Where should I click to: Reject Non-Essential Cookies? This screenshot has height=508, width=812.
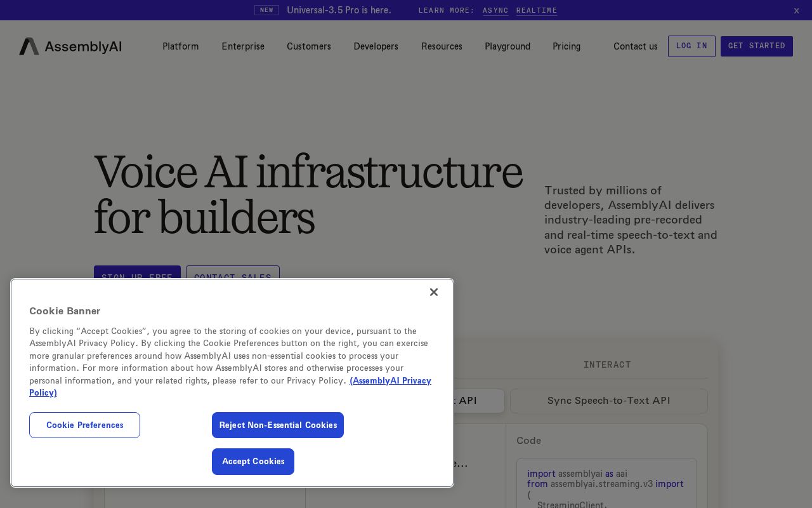point(278,425)
